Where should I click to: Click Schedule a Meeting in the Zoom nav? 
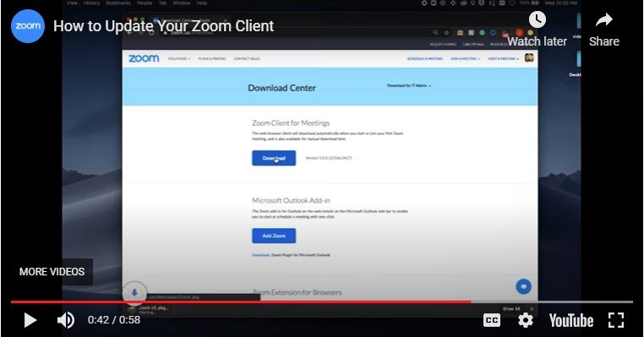(424, 58)
